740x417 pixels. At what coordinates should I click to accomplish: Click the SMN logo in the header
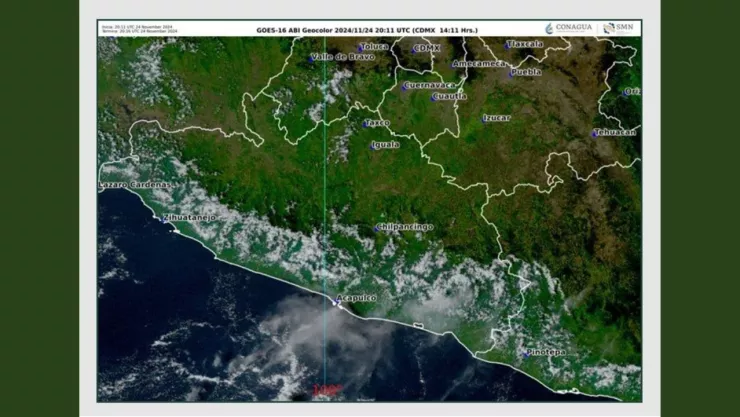(x=619, y=28)
